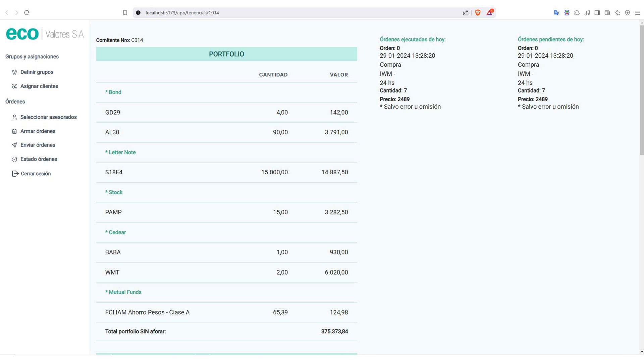This screenshot has width=644, height=362.
Task: Click the Estado órdenes status icon
Action: tap(14, 159)
